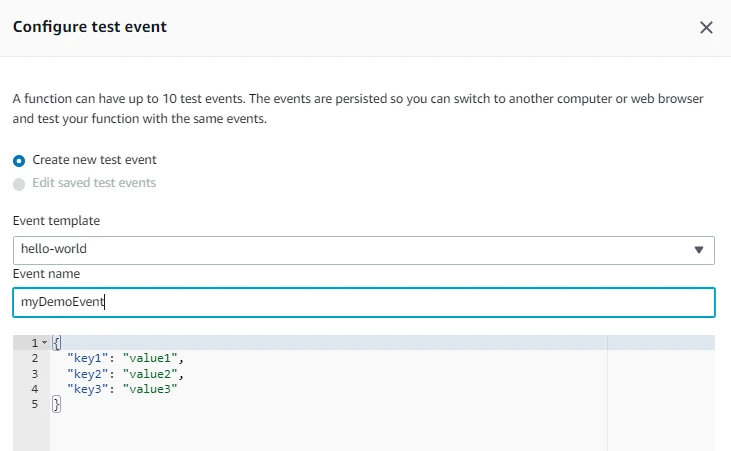
Task: Click the closing brace on line 5
Action: tap(56, 404)
